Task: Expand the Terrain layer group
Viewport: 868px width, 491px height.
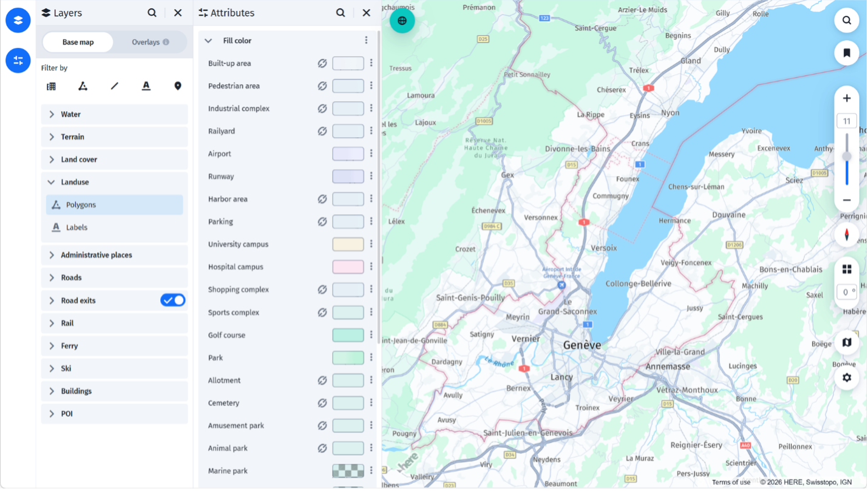Action: coord(115,137)
